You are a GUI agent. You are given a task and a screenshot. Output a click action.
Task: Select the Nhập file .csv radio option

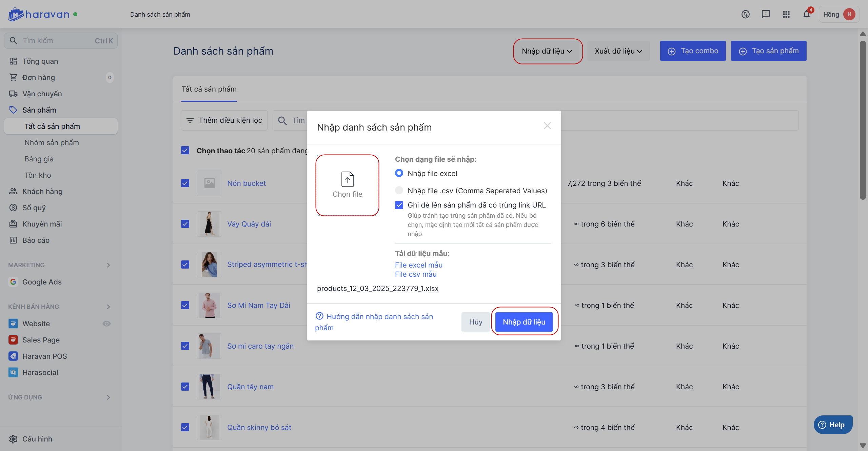pos(399,190)
